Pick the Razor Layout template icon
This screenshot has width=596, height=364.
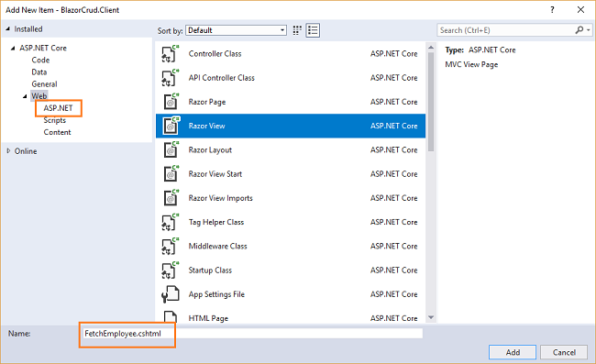(171, 149)
